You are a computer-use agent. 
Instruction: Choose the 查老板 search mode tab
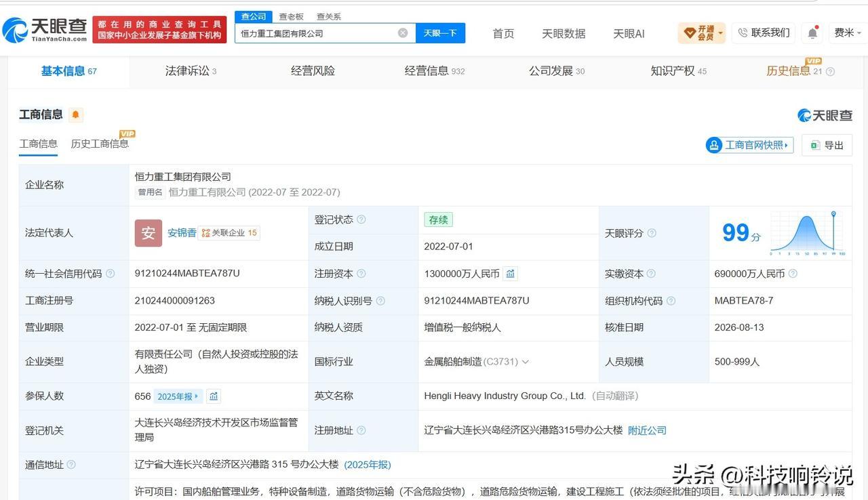pyautogui.click(x=291, y=16)
